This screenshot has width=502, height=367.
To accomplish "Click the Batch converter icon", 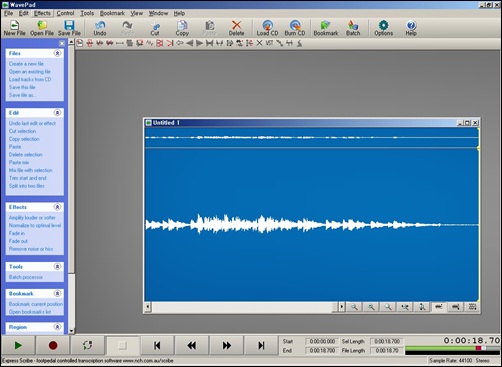I will [353, 28].
